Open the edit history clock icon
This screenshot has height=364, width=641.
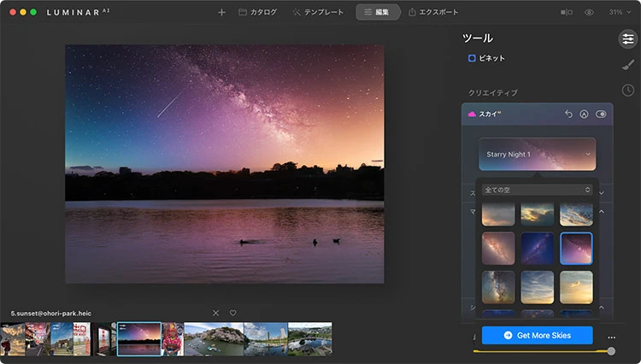pos(627,91)
